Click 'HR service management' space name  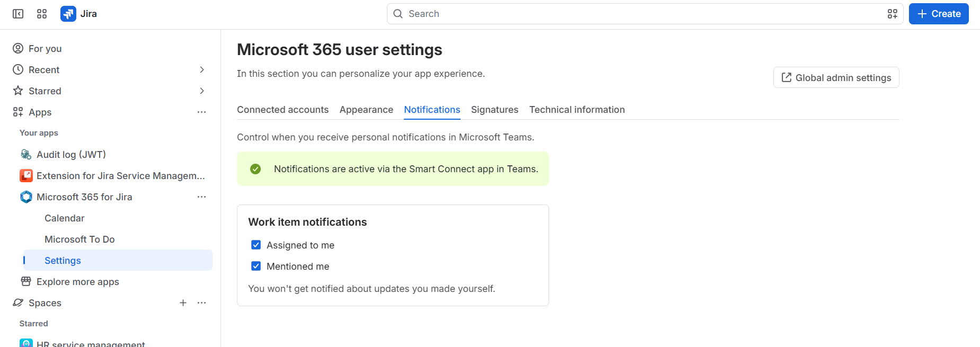(91, 343)
